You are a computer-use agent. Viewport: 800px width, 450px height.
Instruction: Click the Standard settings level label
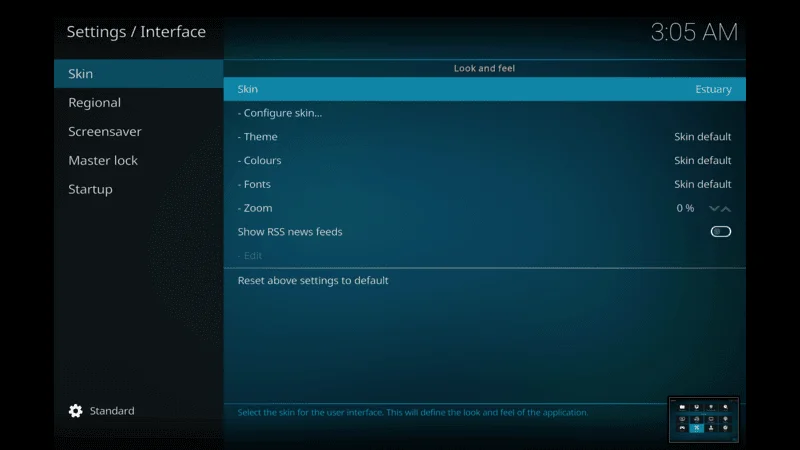click(112, 411)
